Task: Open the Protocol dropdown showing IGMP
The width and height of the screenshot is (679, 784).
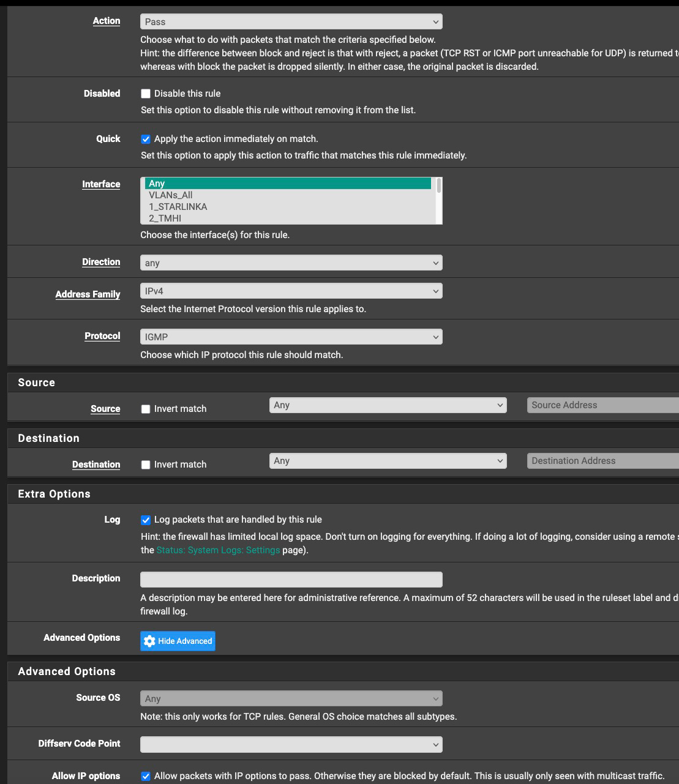Action: (291, 337)
